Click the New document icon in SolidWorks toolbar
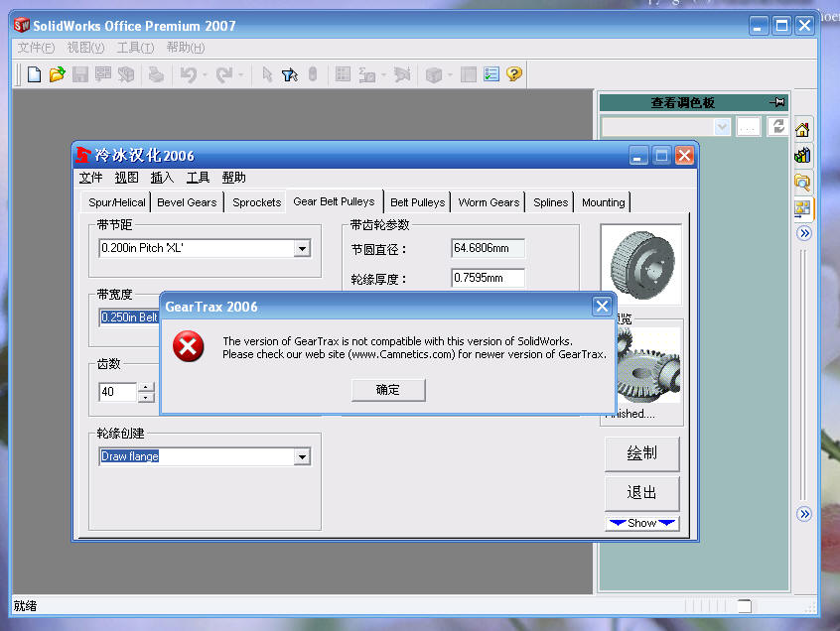Screen dimensions: 840x631 point(35,74)
